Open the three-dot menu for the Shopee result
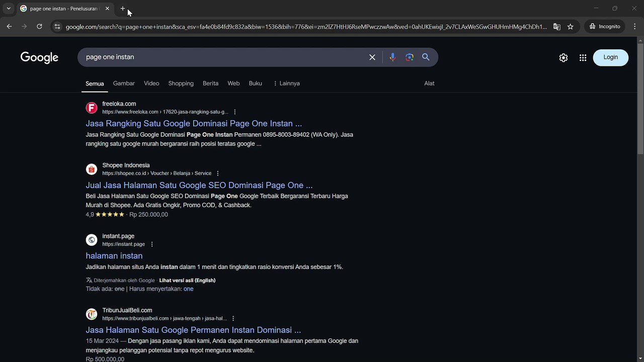The image size is (644, 362). [x=218, y=173]
